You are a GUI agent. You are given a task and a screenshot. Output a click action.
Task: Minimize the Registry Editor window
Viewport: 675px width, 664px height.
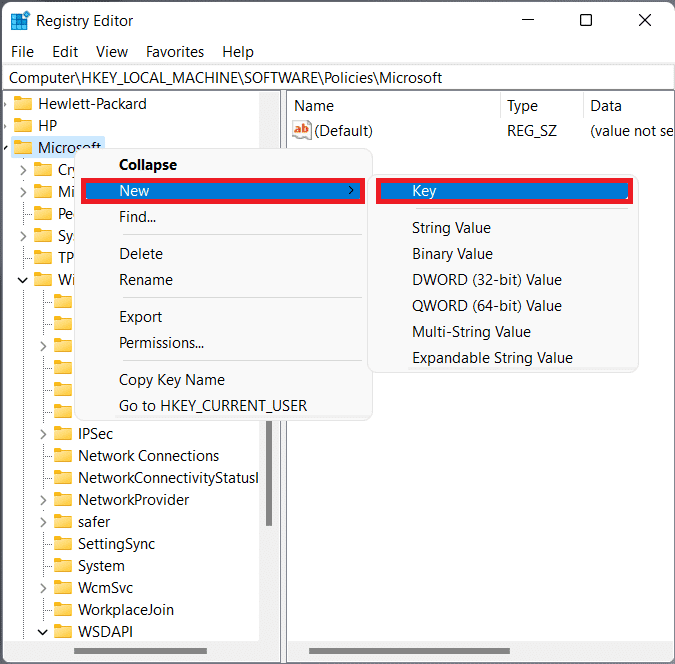click(x=528, y=20)
